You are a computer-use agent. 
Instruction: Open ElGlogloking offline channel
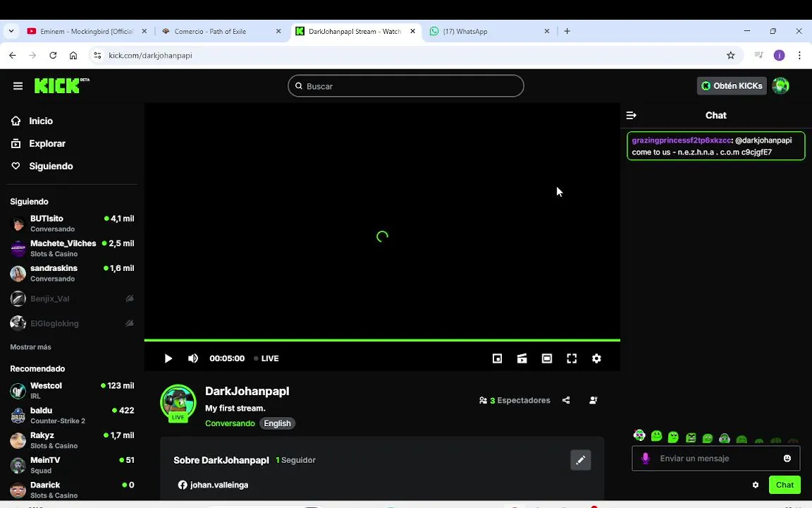[72, 323]
